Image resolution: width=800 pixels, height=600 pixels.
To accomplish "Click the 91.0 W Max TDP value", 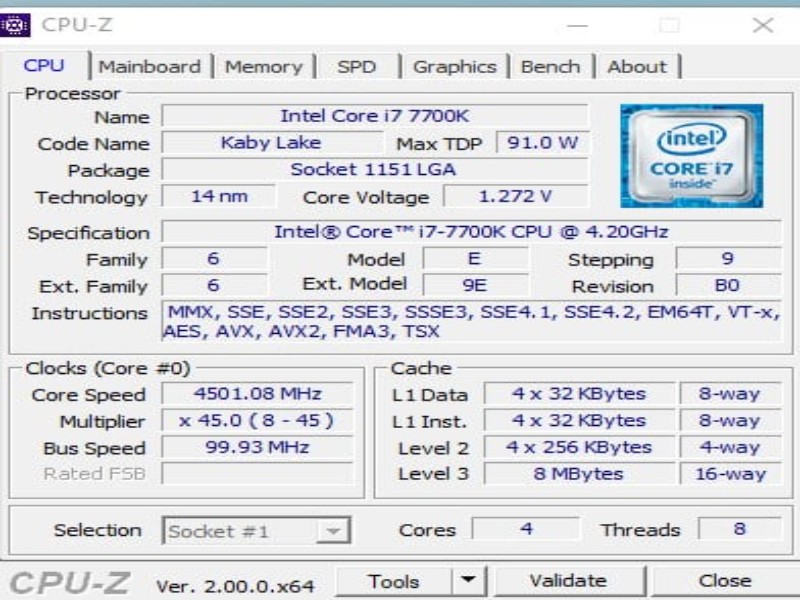I will pos(542,142).
